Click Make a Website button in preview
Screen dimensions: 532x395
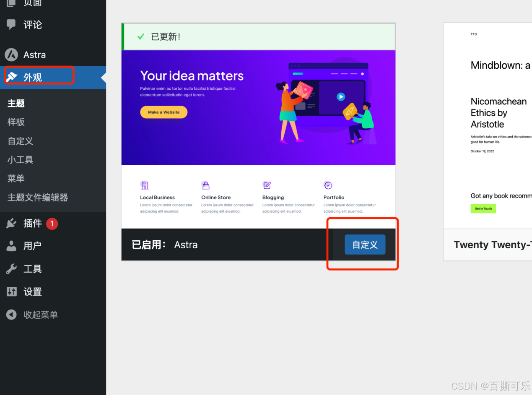pyautogui.click(x=163, y=112)
